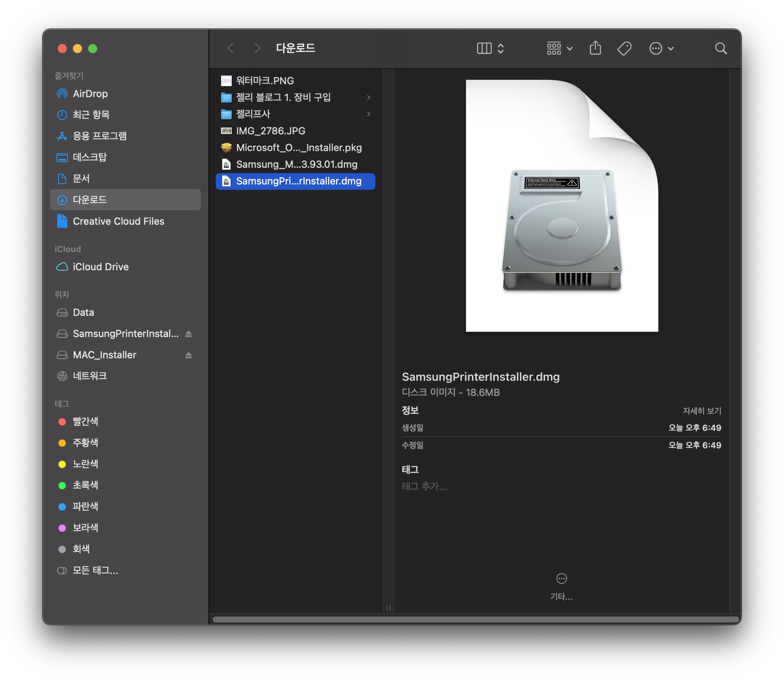784x681 pixels.
Task: Select the Data volume
Action: point(125,312)
